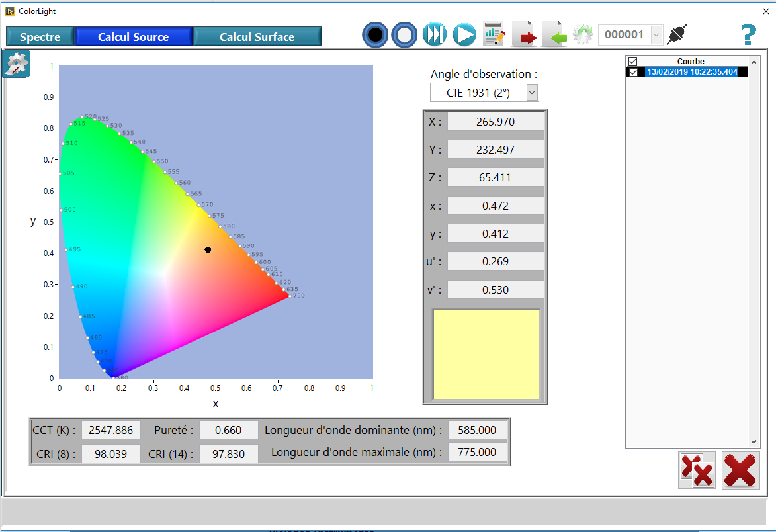Click the 000001 number field
776x532 pixels.
[x=624, y=35]
